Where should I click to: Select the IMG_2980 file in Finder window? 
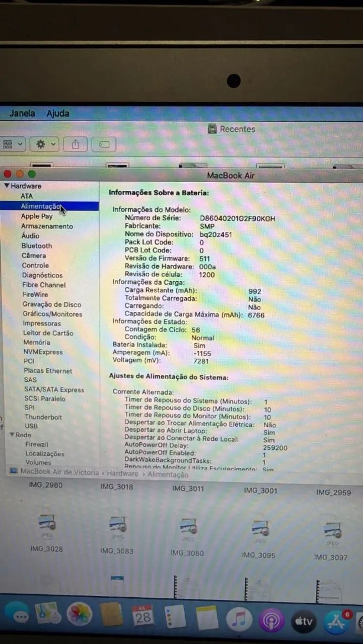pos(46,486)
